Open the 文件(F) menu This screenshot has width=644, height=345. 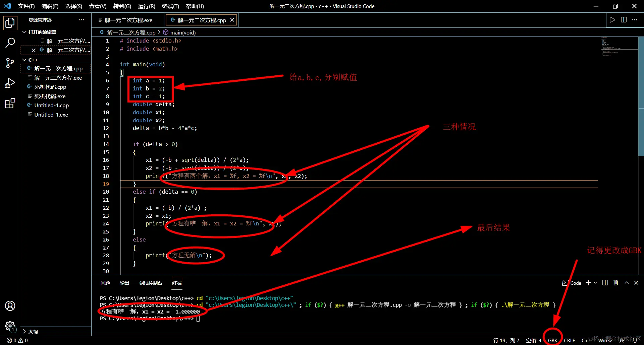(26, 6)
